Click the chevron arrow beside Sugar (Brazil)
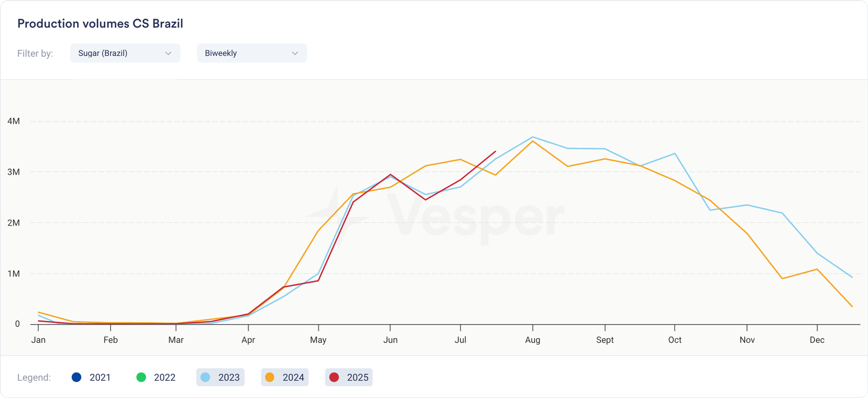This screenshot has width=868, height=398. pyautogui.click(x=168, y=53)
